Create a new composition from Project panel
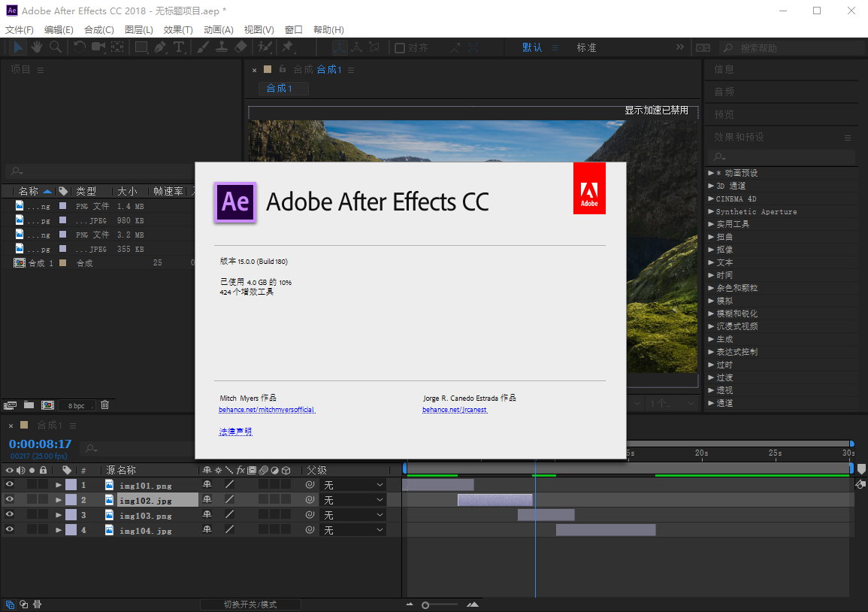 coord(47,405)
